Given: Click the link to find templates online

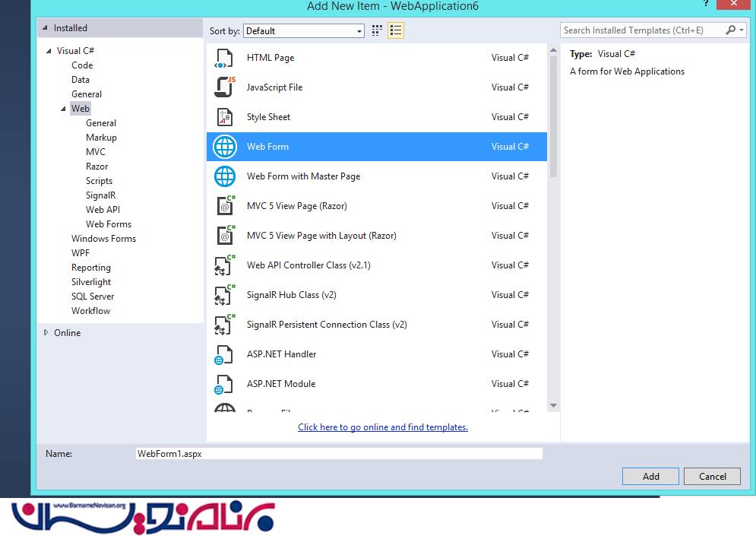Looking at the screenshot, I should (x=382, y=427).
